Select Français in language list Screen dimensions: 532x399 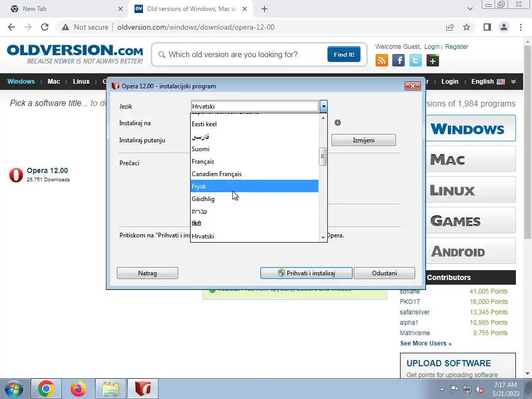(x=255, y=162)
